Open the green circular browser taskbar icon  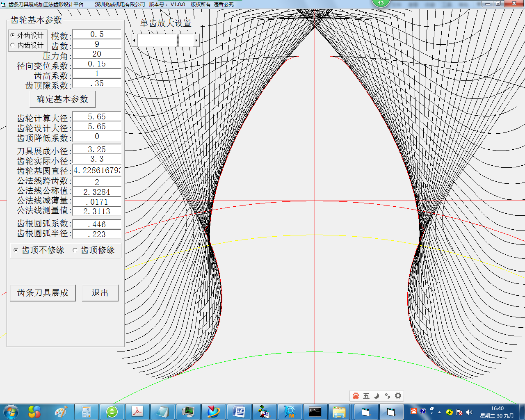112,412
